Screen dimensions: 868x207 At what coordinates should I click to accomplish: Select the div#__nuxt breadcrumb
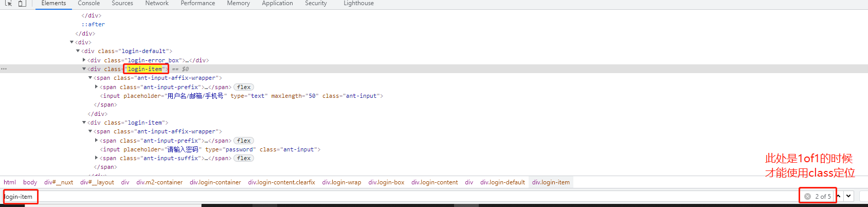click(59, 182)
